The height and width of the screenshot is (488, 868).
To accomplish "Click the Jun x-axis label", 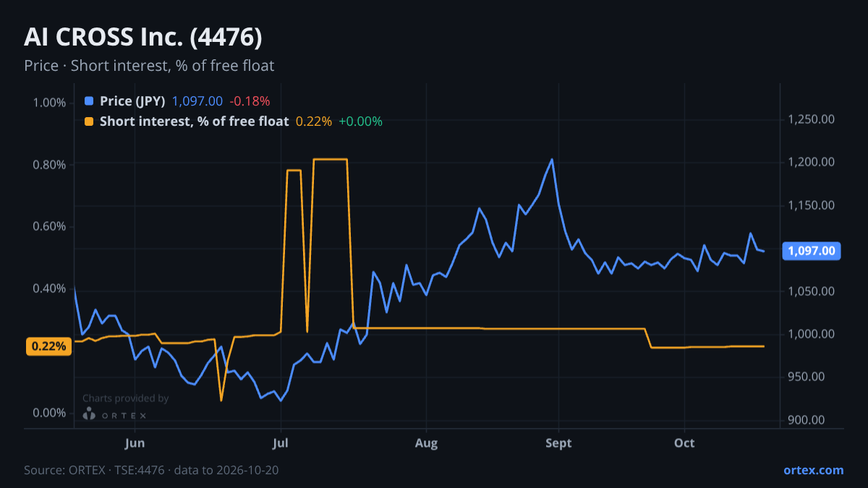I will click(x=135, y=442).
